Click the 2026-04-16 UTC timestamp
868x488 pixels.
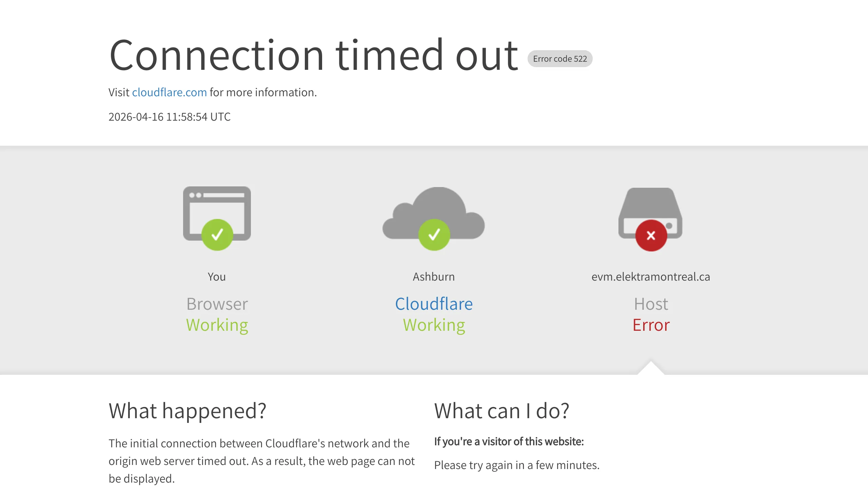169,117
